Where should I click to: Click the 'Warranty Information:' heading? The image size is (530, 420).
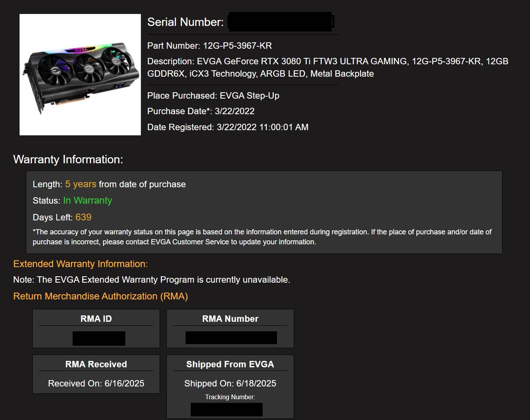pos(68,159)
